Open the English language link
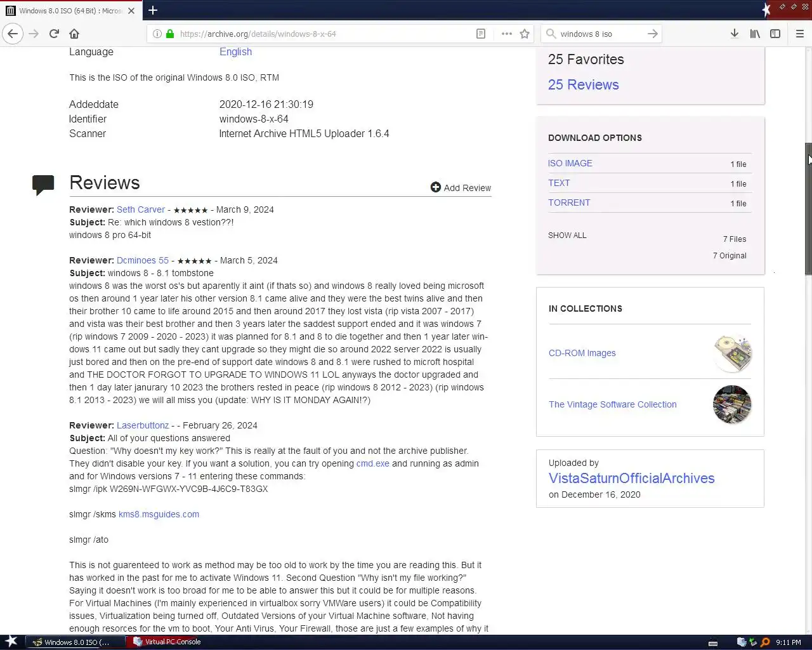Image resolution: width=812 pixels, height=650 pixels. (235, 51)
